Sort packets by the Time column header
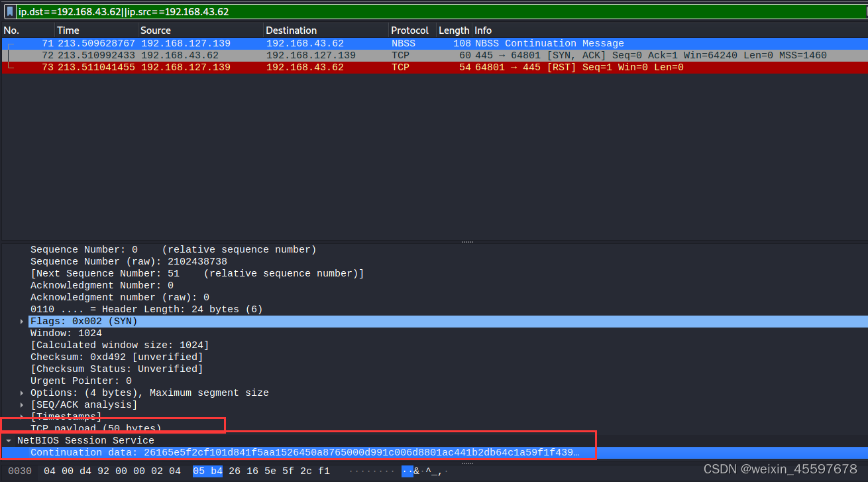Viewport: 868px width, 482px height. (96, 30)
